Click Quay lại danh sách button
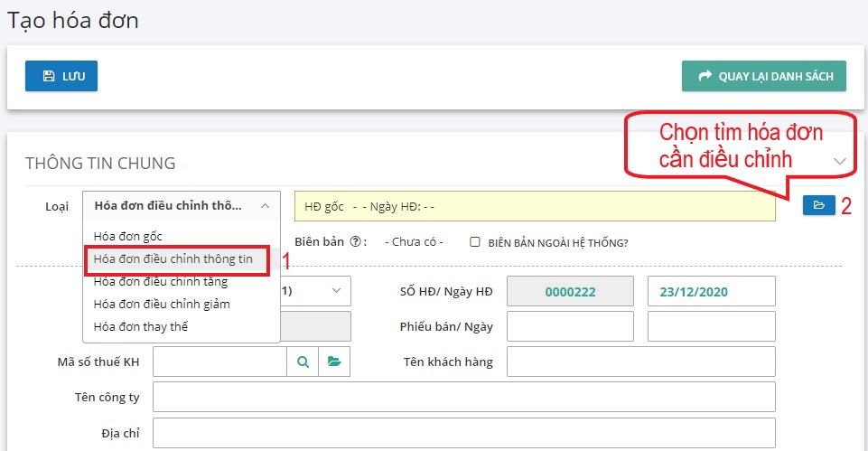Image resolution: width=868 pixels, height=451 pixels. click(763, 77)
